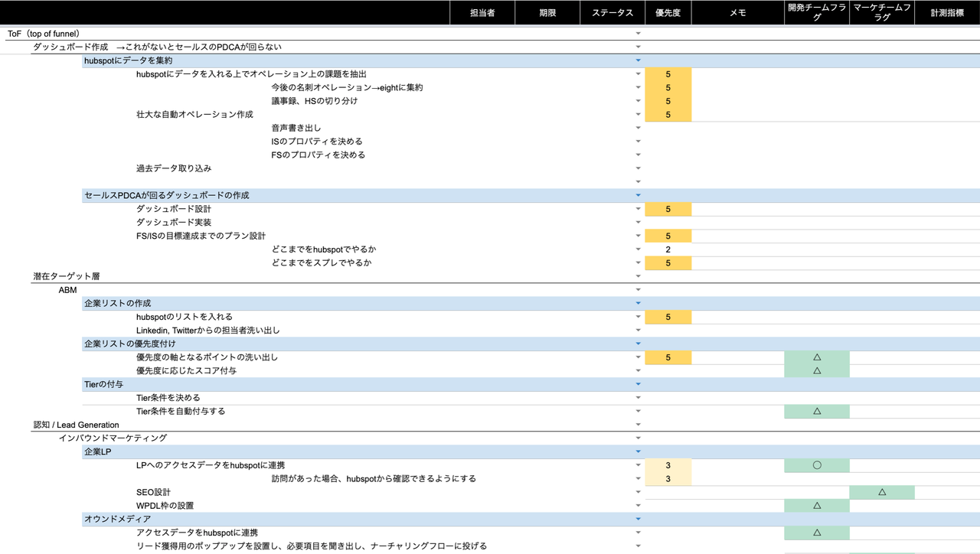Click priority 5 for どこまでをスプレでやるか
Screen dimensions: 980x554
coord(668,263)
